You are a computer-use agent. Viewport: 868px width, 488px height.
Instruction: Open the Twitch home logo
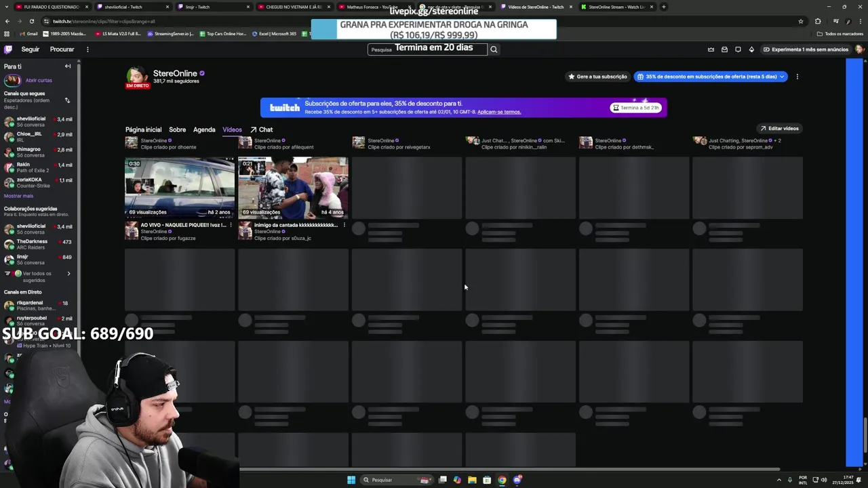click(8, 49)
